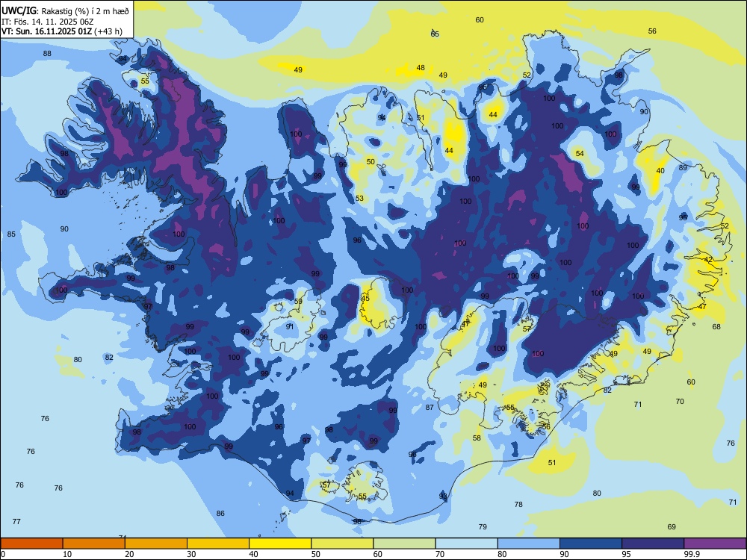747x560 pixels.
Task: Click the map value '45' inland
Action: point(365,299)
